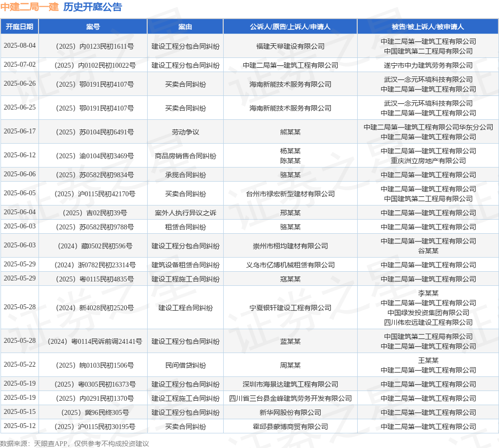Viewport: 499px width, 448px height.
Task: Select the 案号 column header
Action: click(x=93, y=27)
